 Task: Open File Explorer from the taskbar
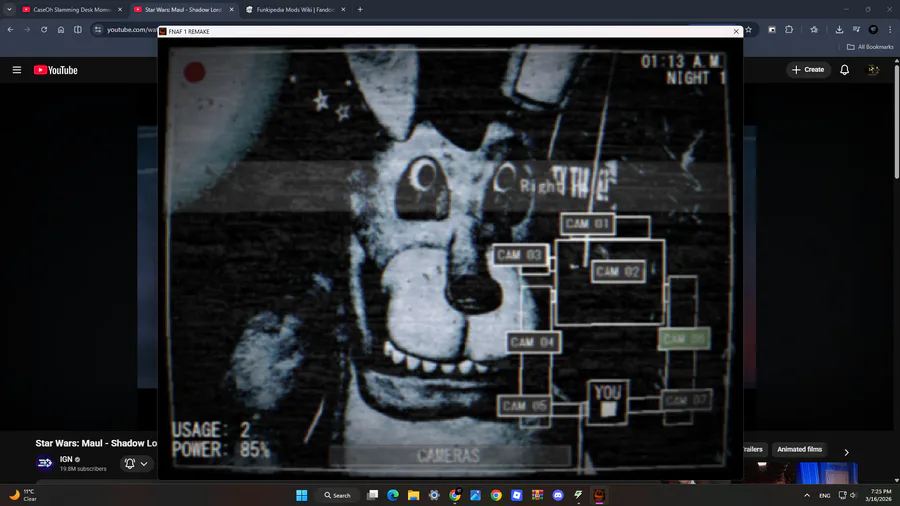click(x=413, y=495)
